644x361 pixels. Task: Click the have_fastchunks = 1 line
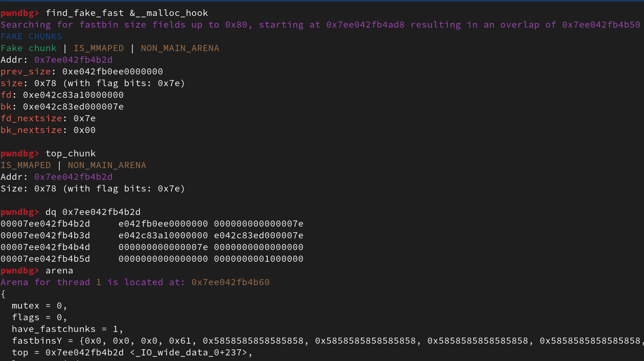point(67,329)
